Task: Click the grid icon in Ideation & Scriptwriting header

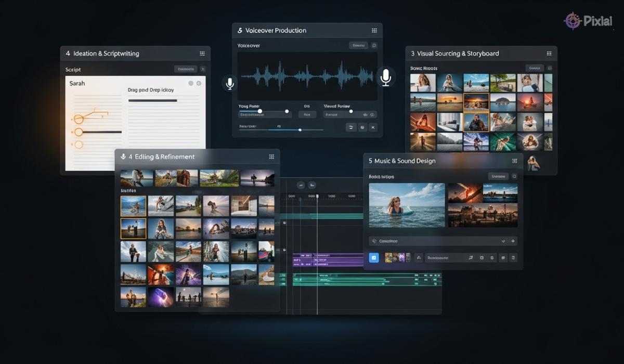Action: point(202,54)
